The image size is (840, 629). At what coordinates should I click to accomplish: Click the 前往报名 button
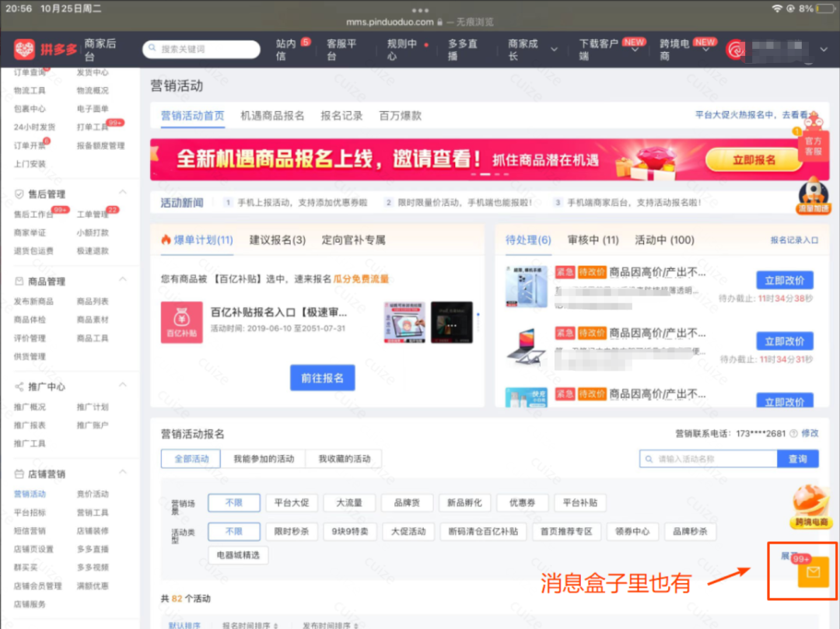click(323, 378)
